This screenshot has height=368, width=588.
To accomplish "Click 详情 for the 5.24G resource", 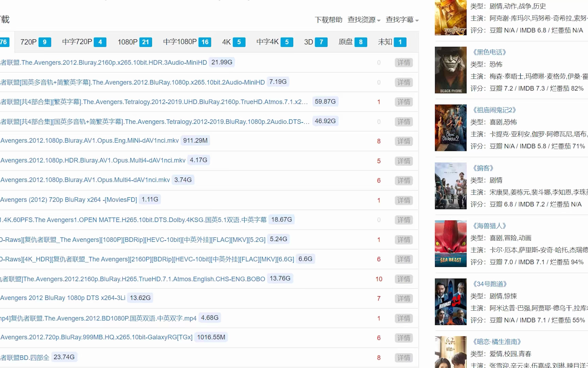I will (x=404, y=240).
